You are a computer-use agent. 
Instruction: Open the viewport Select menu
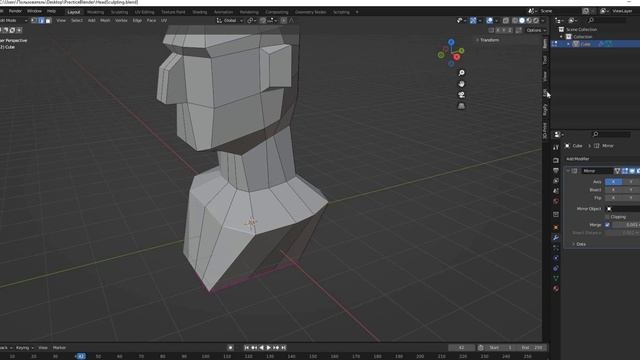pyautogui.click(x=77, y=20)
